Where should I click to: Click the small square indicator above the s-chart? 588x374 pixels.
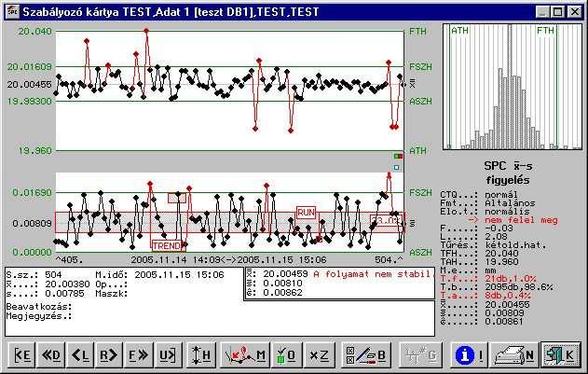397,168
